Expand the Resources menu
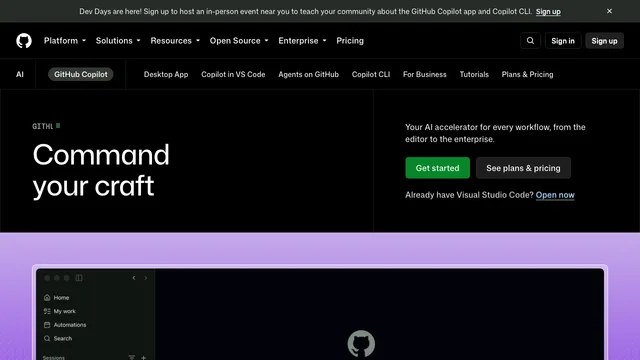Screen dimensions: 640x360 coord(175,41)
